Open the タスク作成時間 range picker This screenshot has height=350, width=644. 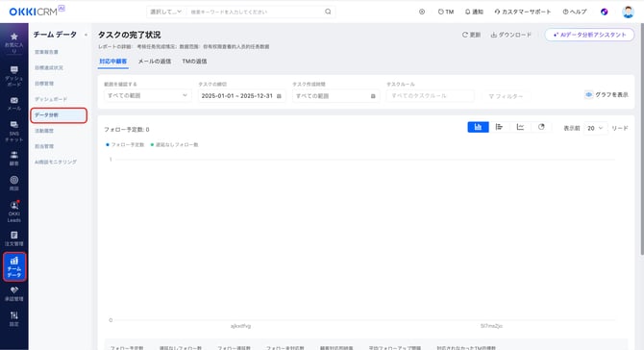pyautogui.click(x=335, y=96)
